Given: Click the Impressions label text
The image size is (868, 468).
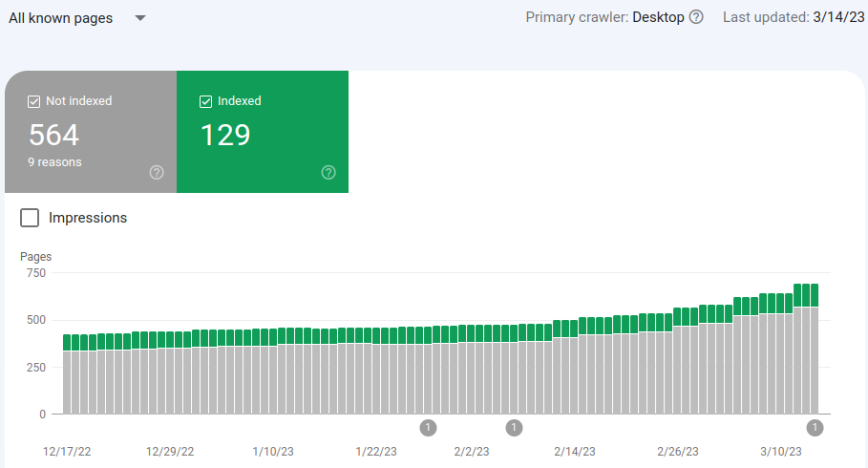Looking at the screenshot, I should [88, 218].
